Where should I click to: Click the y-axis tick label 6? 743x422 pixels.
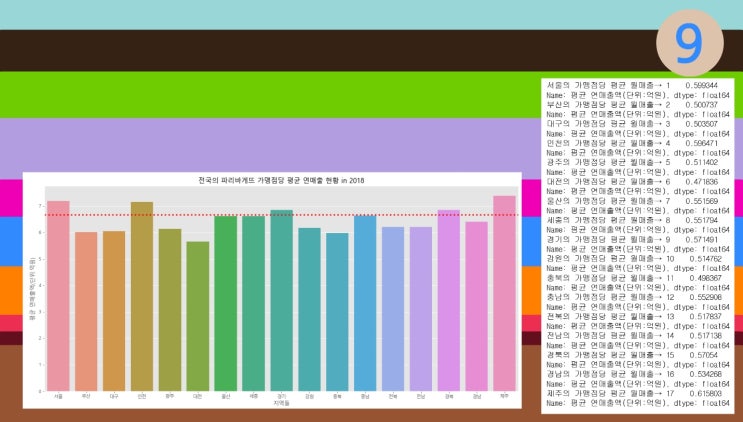[x=40, y=233]
